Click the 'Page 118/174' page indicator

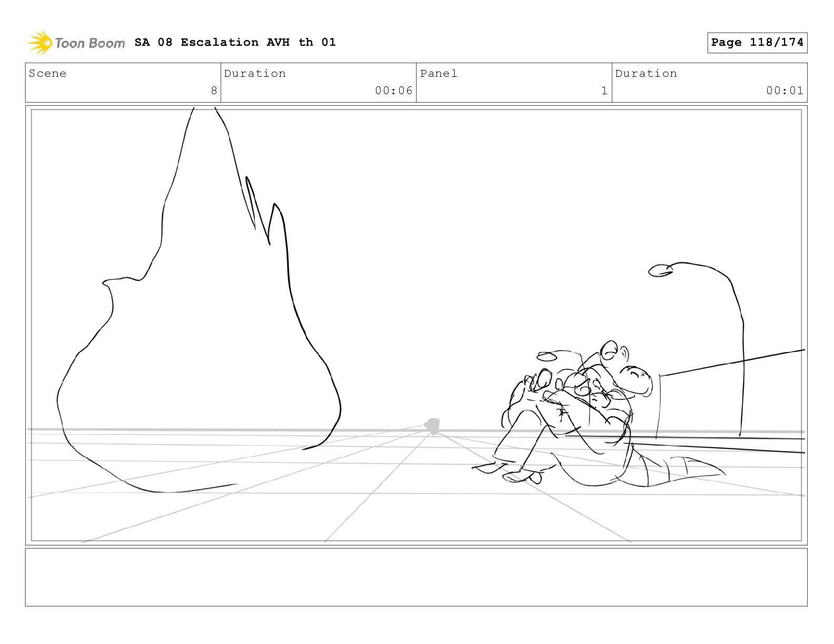tap(757, 43)
